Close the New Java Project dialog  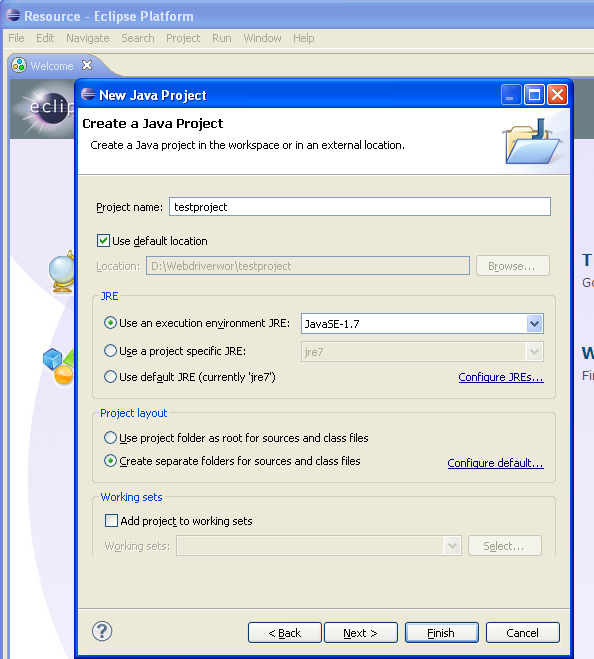pos(557,95)
